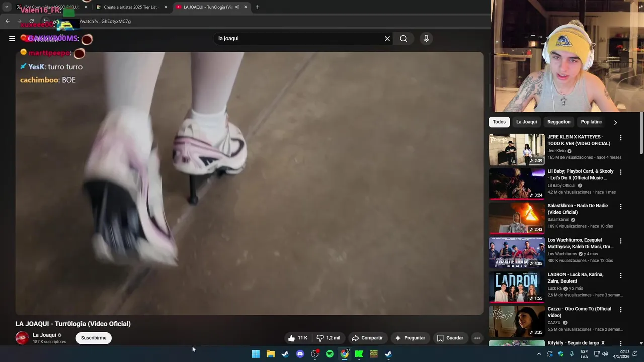Mute the LA JOAQUI tab via speaker icon
Viewport: 644px width, 362px height.
pos(237,7)
